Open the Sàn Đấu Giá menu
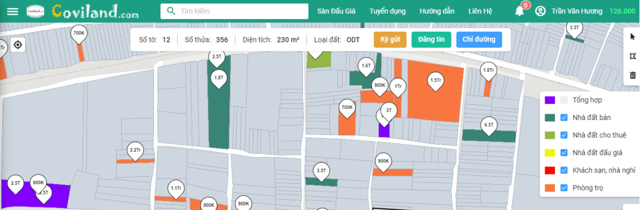This screenshot has width=644, height=210. tap(336, 11)
